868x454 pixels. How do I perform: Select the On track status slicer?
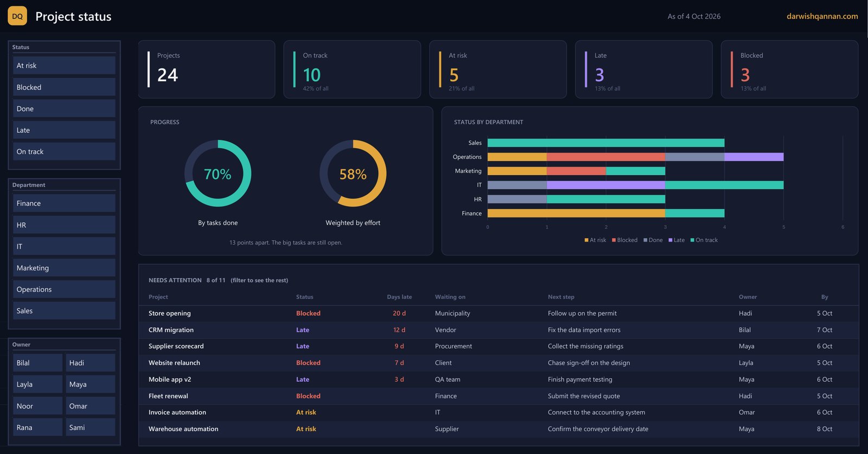65,152
